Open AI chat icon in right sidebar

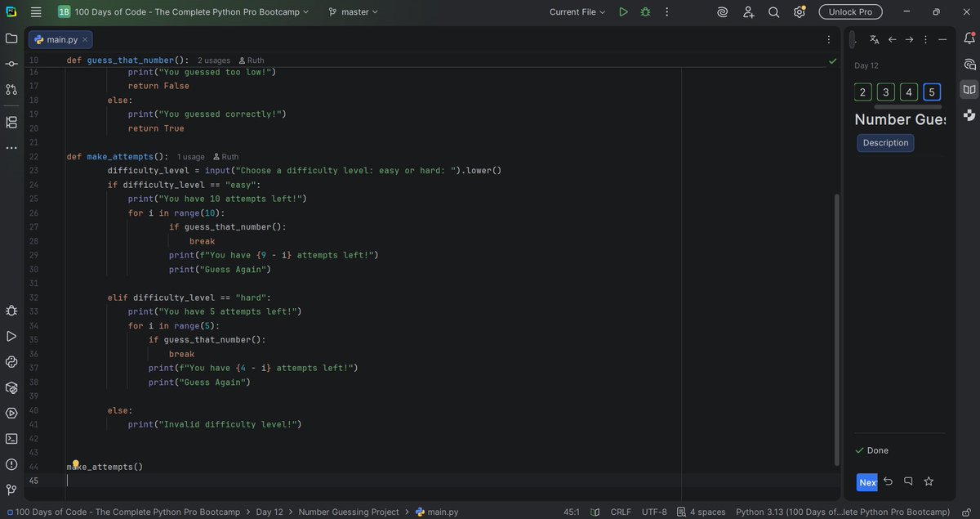click(x=969, y=65)
